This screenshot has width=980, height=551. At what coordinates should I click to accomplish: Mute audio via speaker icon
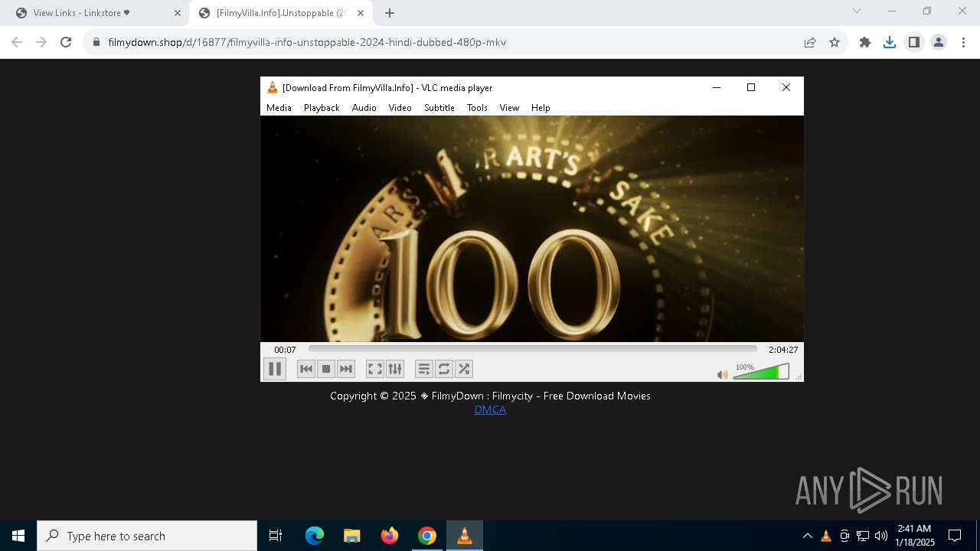point(722,374)
